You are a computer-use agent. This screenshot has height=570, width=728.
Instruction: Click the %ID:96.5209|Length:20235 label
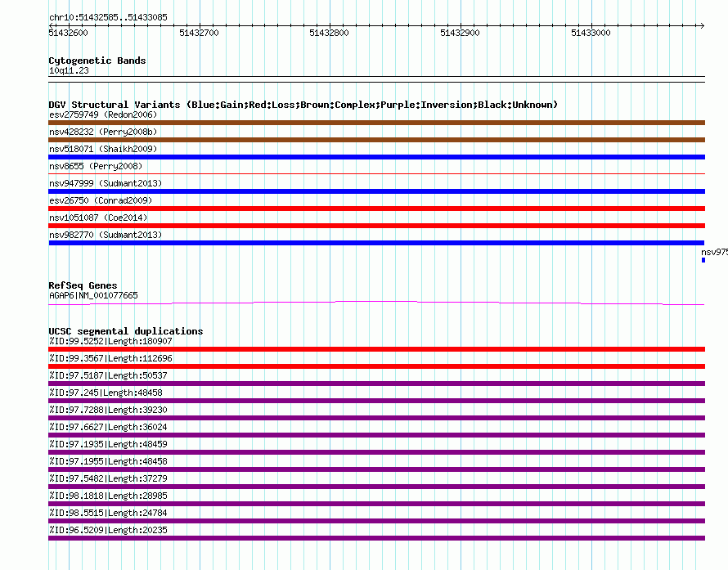pyautogui.click(x=108, y=530)
